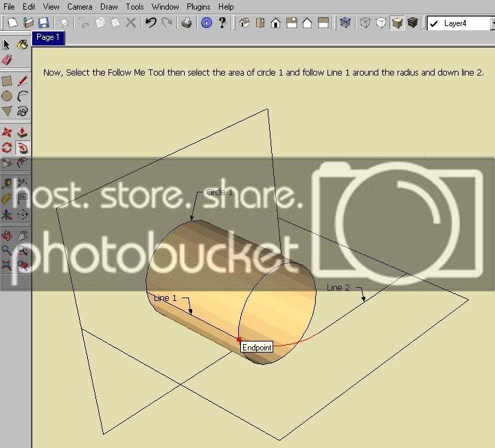Image resolution: width=495 pixels, height=448 pixels.
Task: Select the Circle tool
Action: [x=7, y=96]
